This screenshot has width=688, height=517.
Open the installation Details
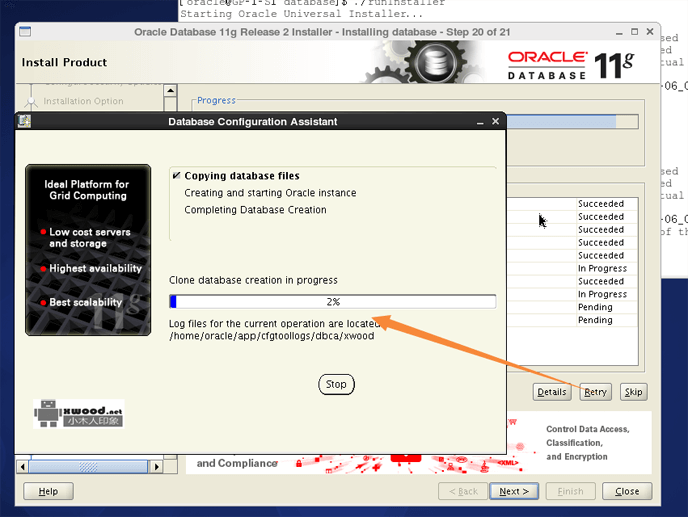pos(551,392)
